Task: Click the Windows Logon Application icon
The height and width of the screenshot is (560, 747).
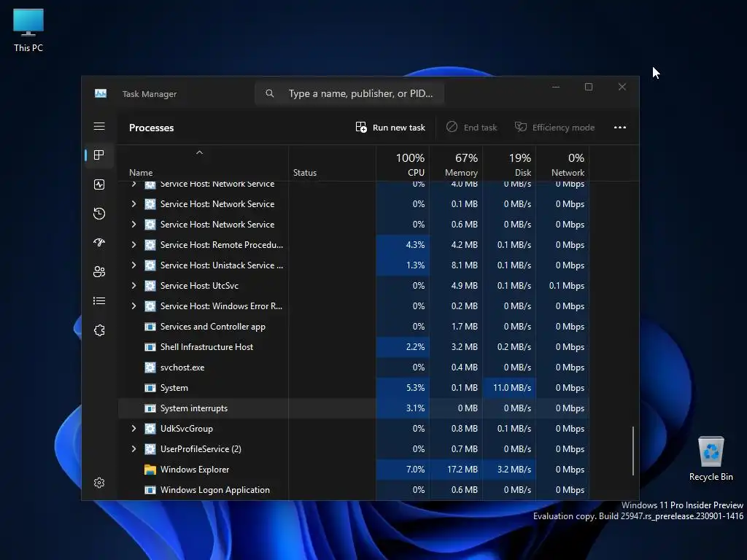Action: point(150,490)
